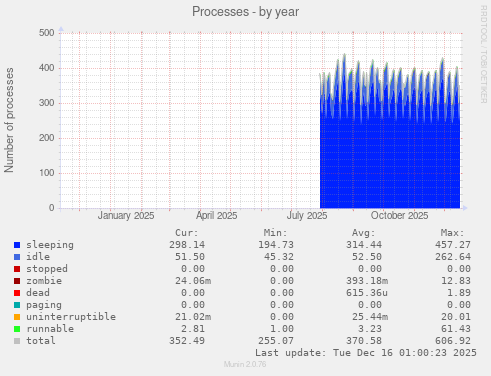Click the runnable legend color swatch
The width and height of the screenshot is (491, 376).
[17, 329]
